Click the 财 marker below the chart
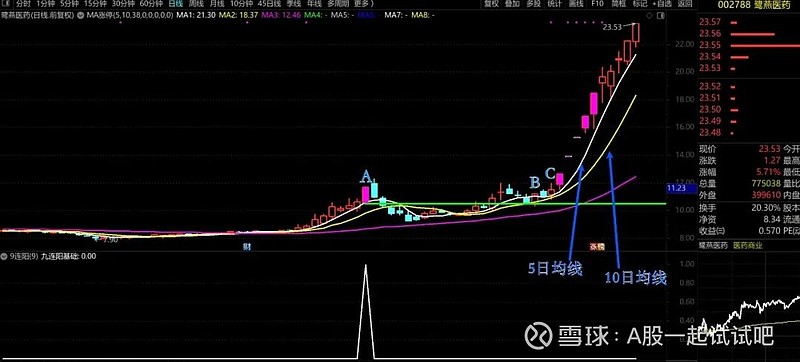 tap(247, 247)
